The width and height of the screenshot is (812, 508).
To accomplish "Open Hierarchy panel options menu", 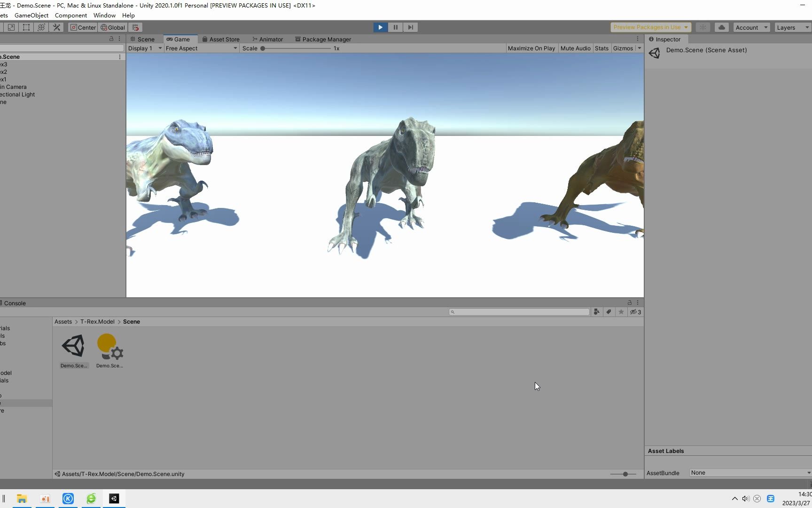I will [119, 39].
